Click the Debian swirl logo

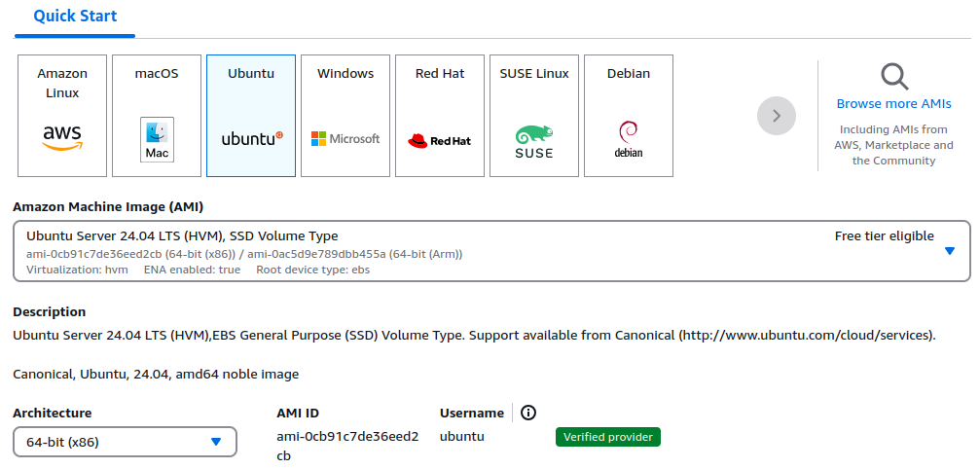(x=628, y=131)
